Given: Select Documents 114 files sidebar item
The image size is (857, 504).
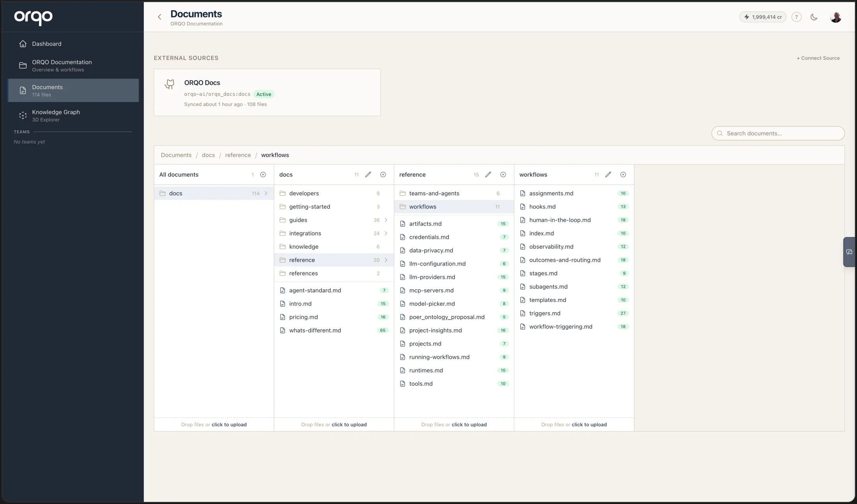Looking at the screenshot, I should (x=73, y=90).
